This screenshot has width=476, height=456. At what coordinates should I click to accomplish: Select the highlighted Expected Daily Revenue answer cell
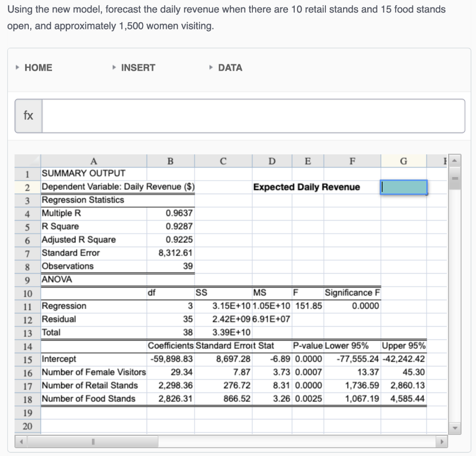pos(403,187)
